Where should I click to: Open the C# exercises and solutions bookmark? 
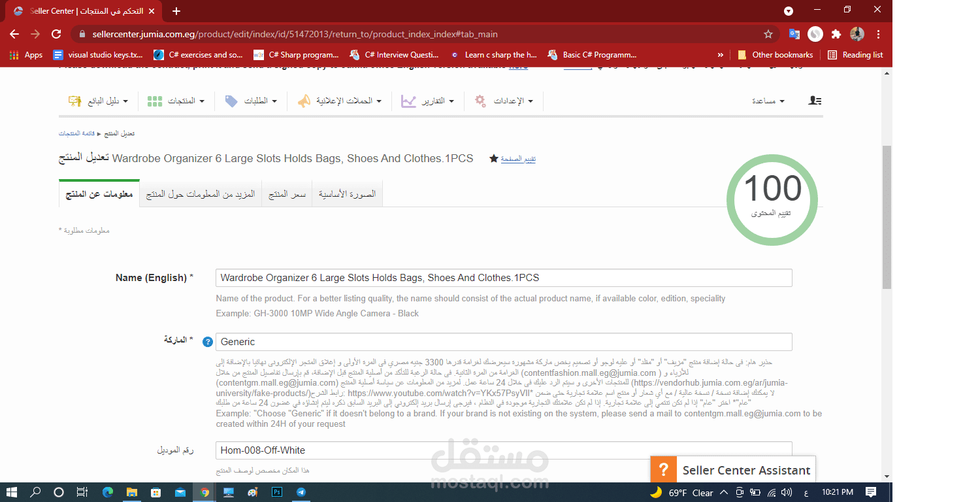click(199, 55)
